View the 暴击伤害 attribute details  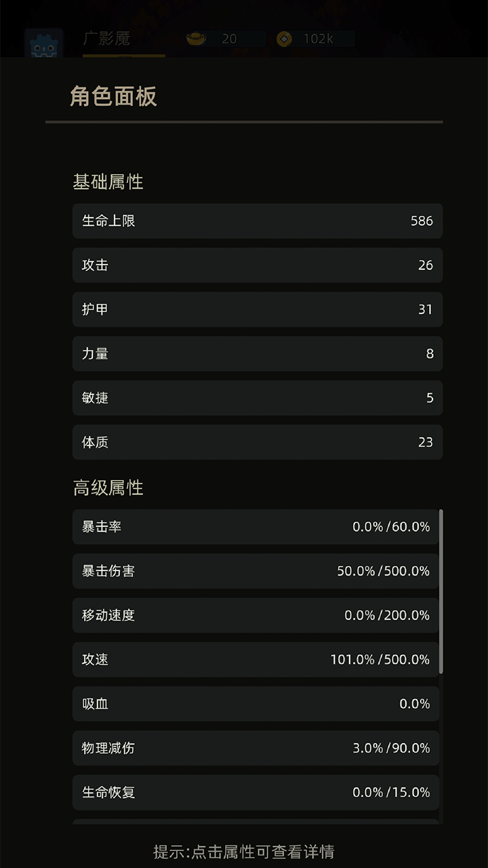(x=256, y=571)
